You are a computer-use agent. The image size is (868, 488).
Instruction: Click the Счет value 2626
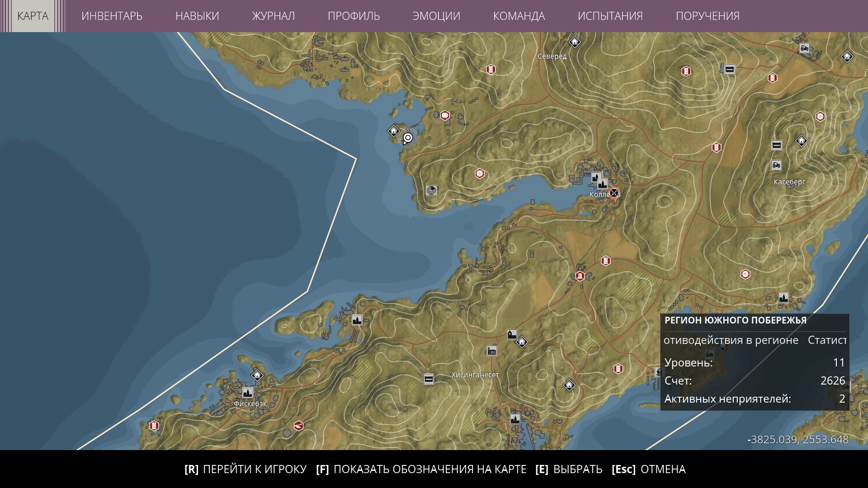click(833, 380)
